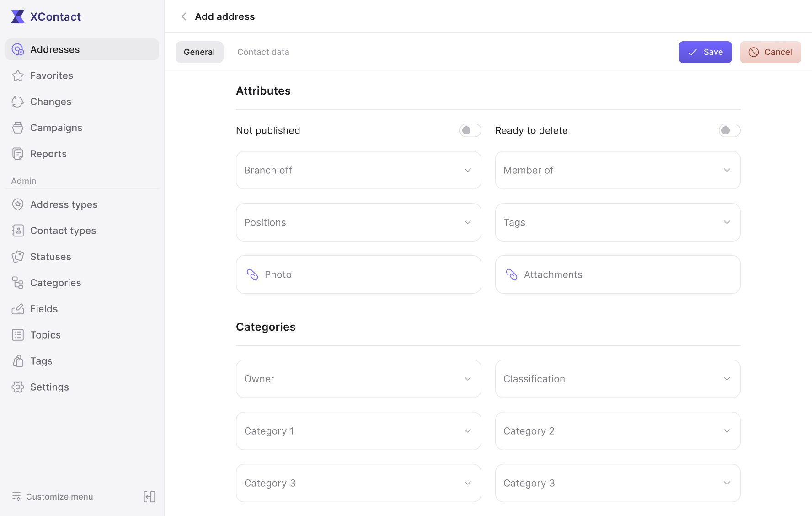Click the Cancel button
The width and height of the screenshot is (812, 516).
pos(770,52)
